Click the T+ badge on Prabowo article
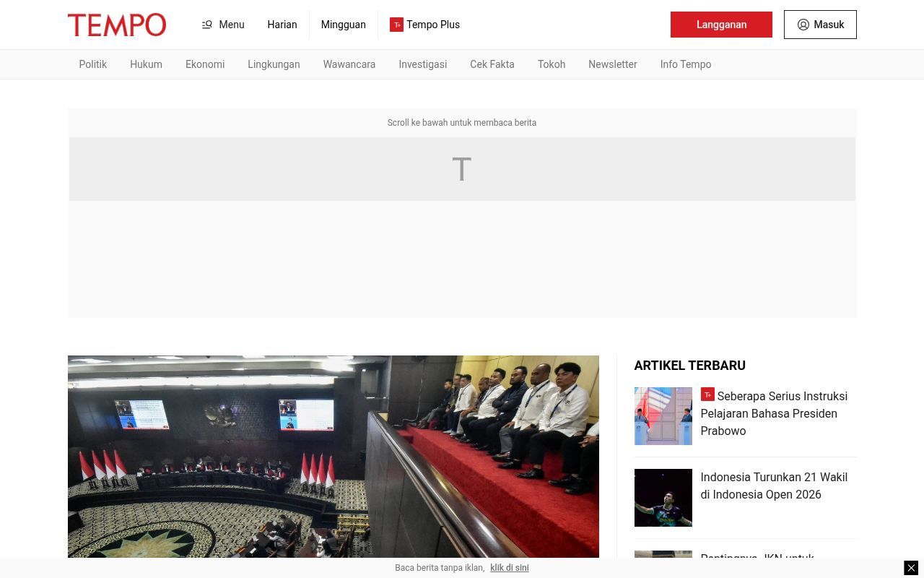Image resolution: width=924 pixels, height=578 pixels. (707, 394)
